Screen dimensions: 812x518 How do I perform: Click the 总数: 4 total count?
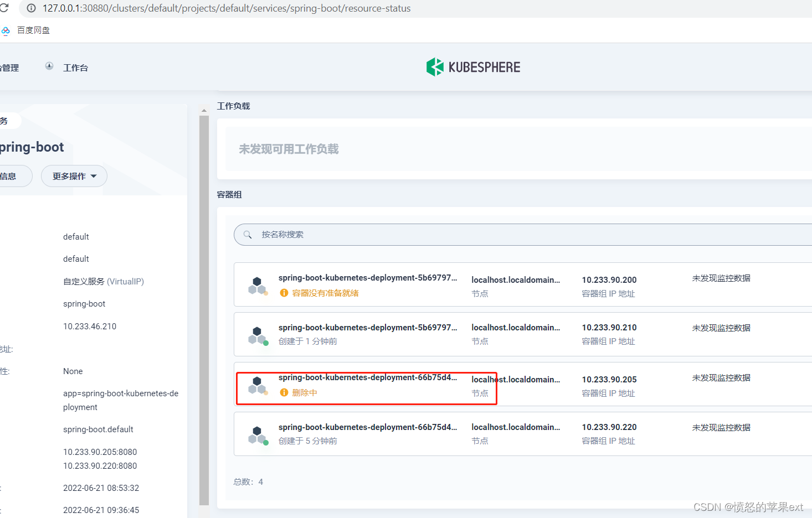click(249, 482)
